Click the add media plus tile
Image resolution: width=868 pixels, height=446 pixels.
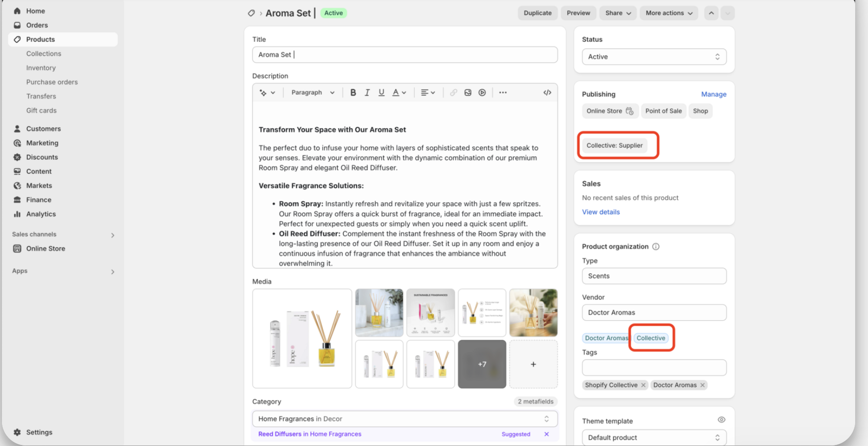tap(533, 364)
